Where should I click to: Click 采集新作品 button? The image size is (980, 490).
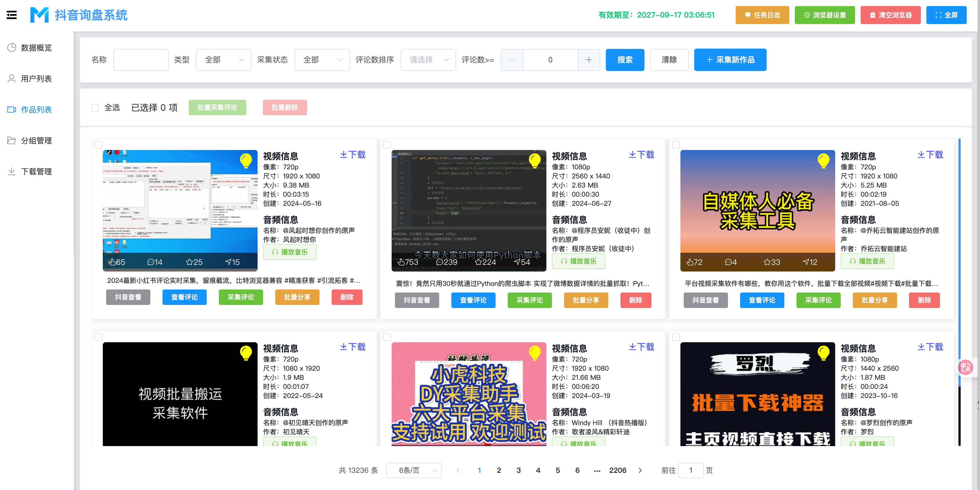(730, 60)
